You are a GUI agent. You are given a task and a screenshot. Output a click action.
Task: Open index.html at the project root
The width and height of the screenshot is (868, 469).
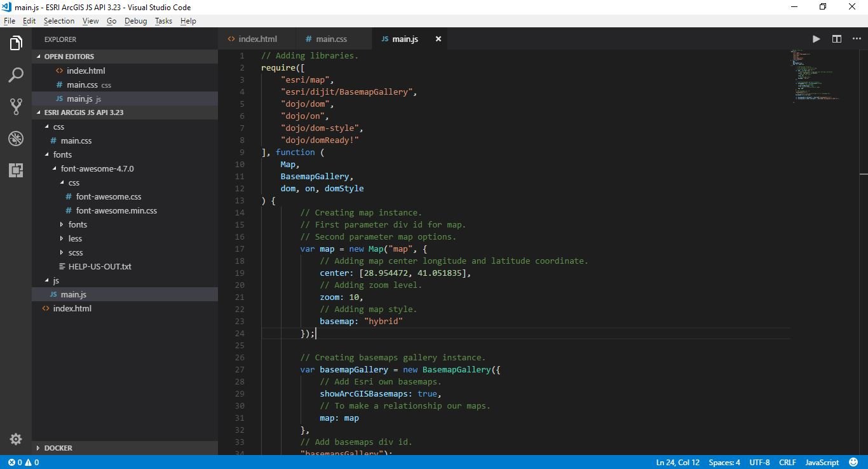pos(125,308)
